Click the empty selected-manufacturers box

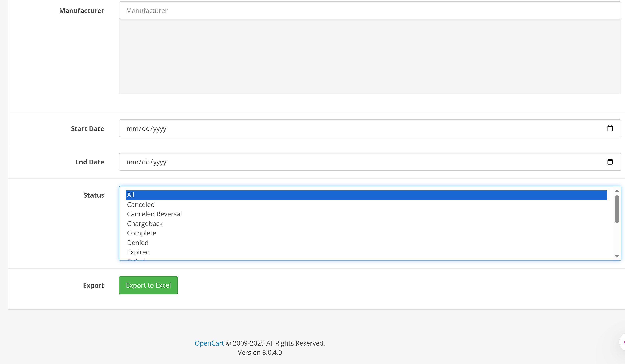(x=369, y=57)
